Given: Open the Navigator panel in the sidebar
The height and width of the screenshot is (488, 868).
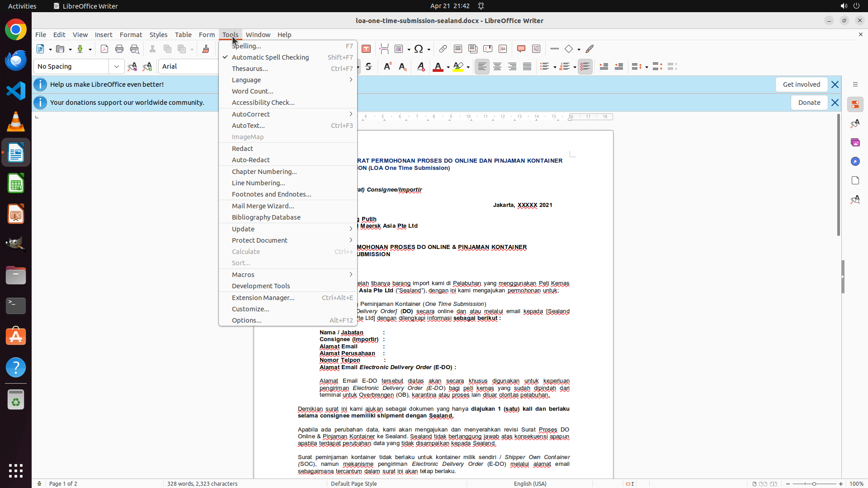Looking at the screenshot, I should [855, 162].
